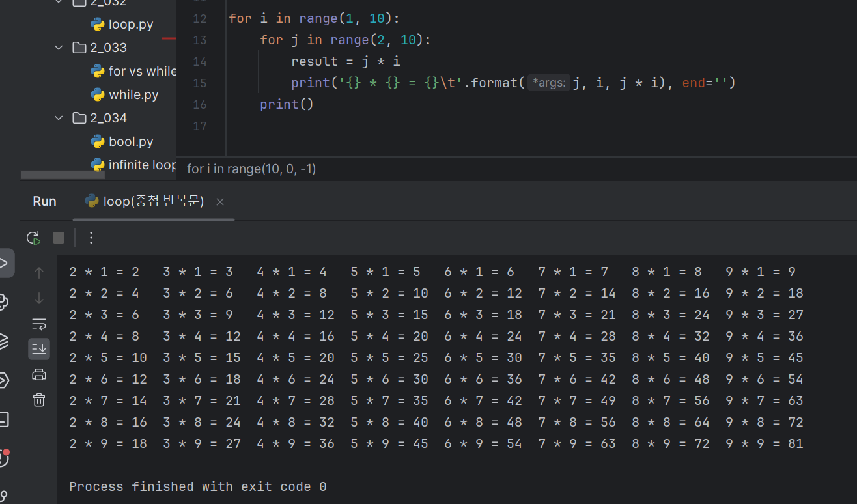This screenshot has width=857, height=504.
Task: Click 'Process finished with exit code 0'
Action: coord(198,487)
